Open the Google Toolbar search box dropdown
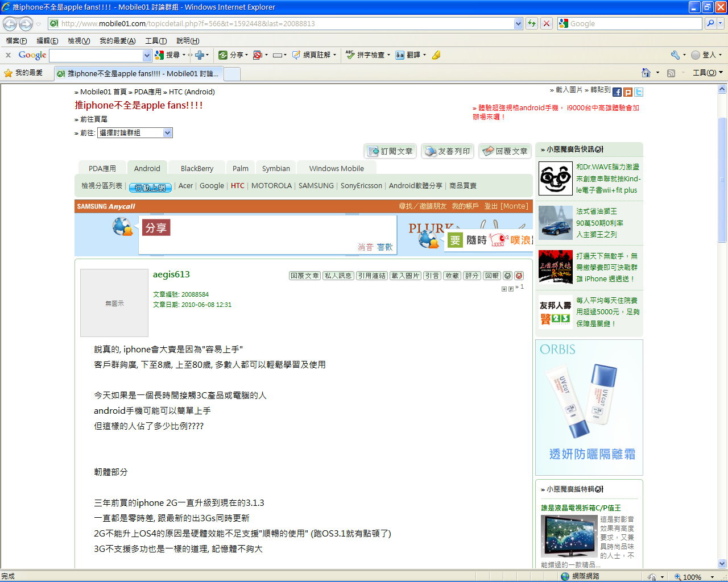728x582 pixels. [147, 55]
